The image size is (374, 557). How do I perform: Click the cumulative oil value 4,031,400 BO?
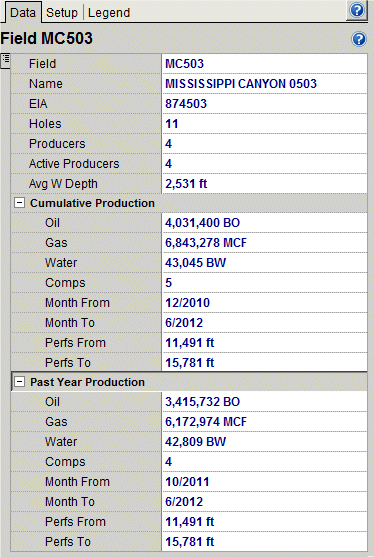[x=202, y=223]
